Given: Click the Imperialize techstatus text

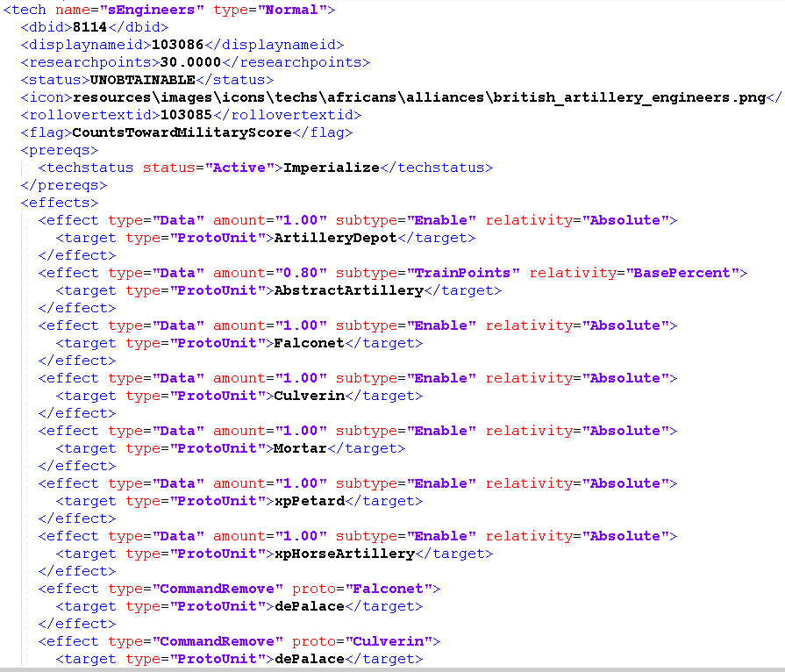Looking at the screenshot, I should click(332, 168).
